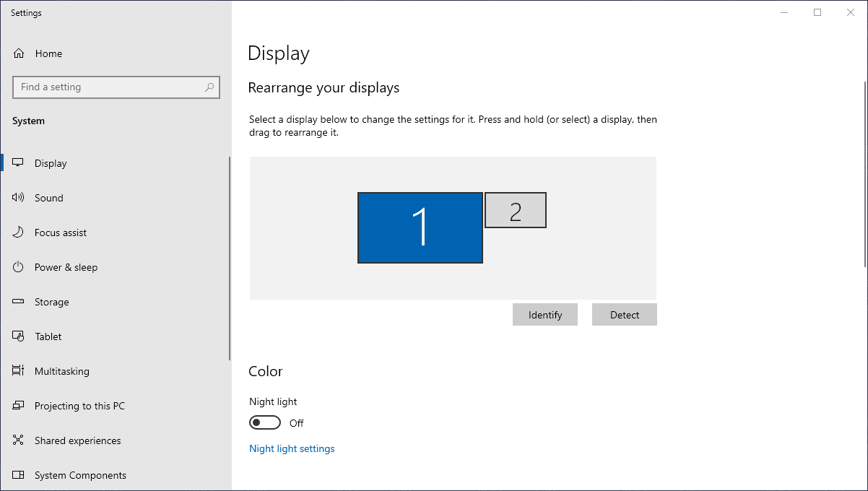
Task: Click the Home icon in sidebar
Action: (19, 53)
